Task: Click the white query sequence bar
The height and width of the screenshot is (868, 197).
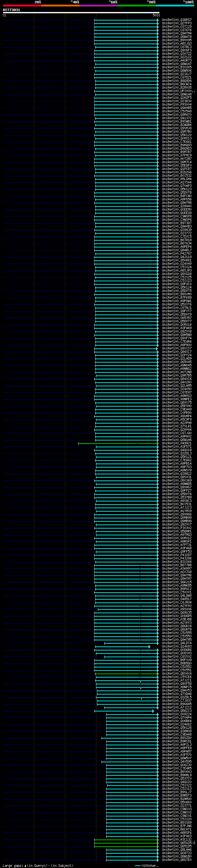Action: [81, 12]
